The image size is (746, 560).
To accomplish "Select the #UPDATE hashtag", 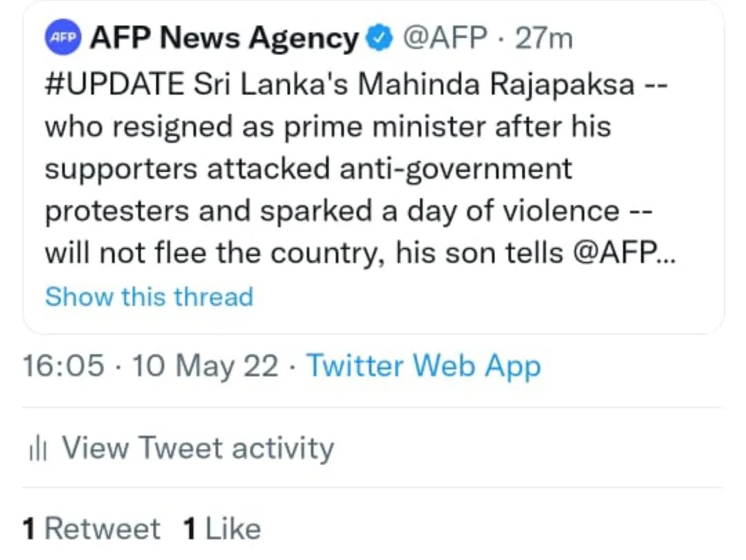I will pyautogui.click(x=115, y=84).
